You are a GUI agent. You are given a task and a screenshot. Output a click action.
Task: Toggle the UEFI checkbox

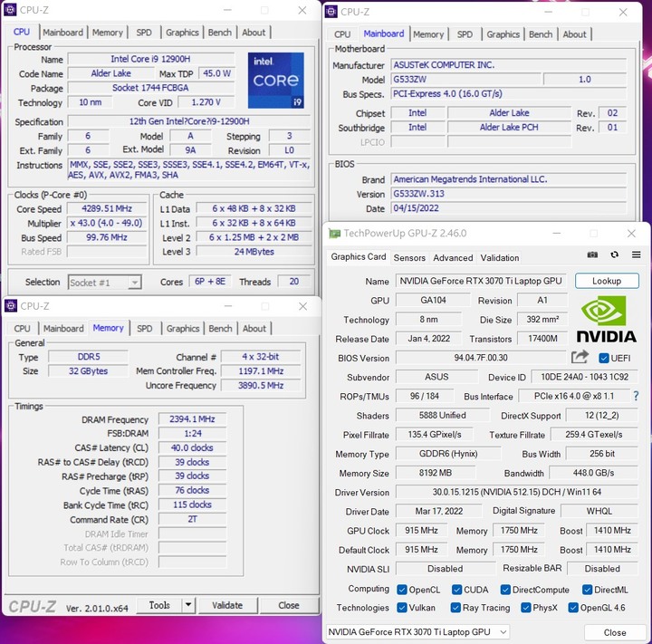(x=603, y=358)
